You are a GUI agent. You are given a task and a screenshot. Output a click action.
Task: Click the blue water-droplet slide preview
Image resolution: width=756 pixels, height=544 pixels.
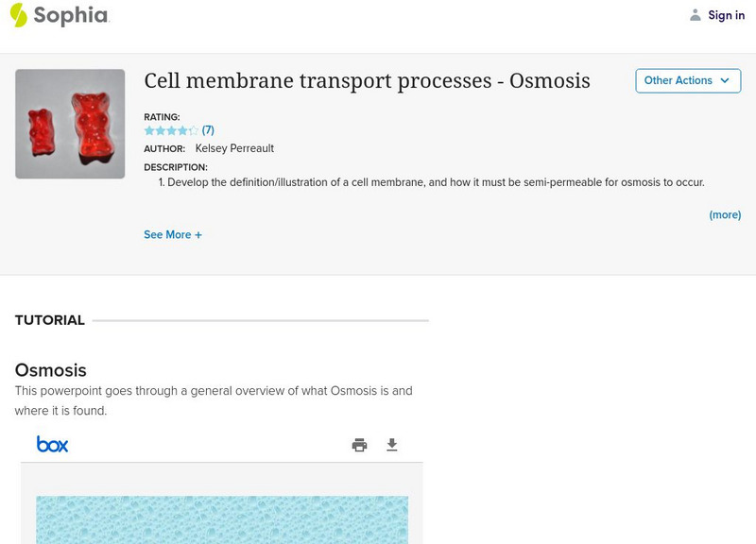[222, 519]
